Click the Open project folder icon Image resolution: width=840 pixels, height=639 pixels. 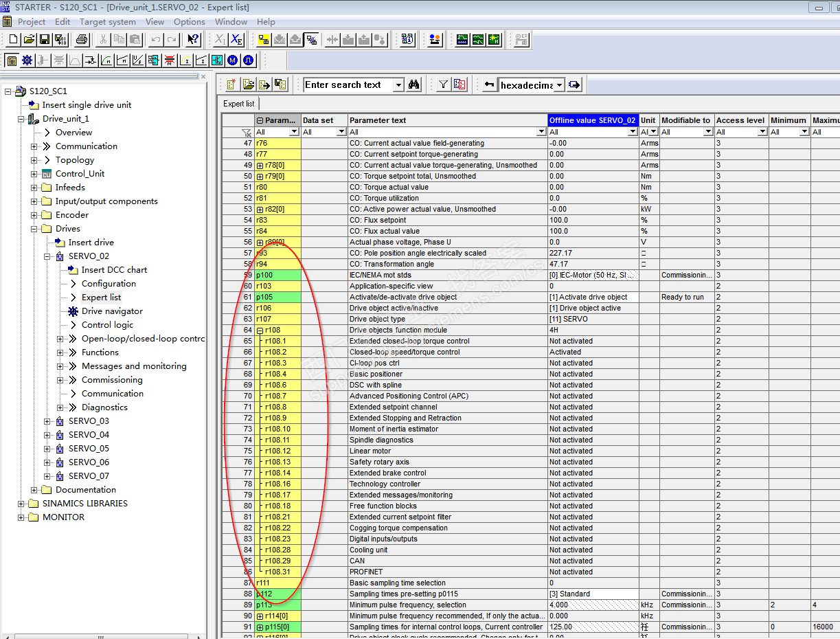[29, 40]
